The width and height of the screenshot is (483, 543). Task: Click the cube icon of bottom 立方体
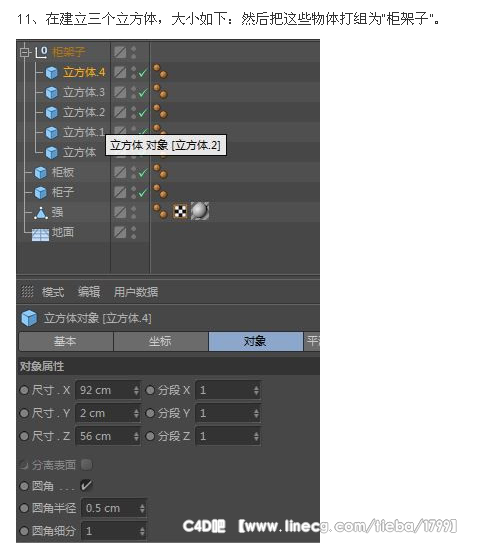[x=52, y=153]
